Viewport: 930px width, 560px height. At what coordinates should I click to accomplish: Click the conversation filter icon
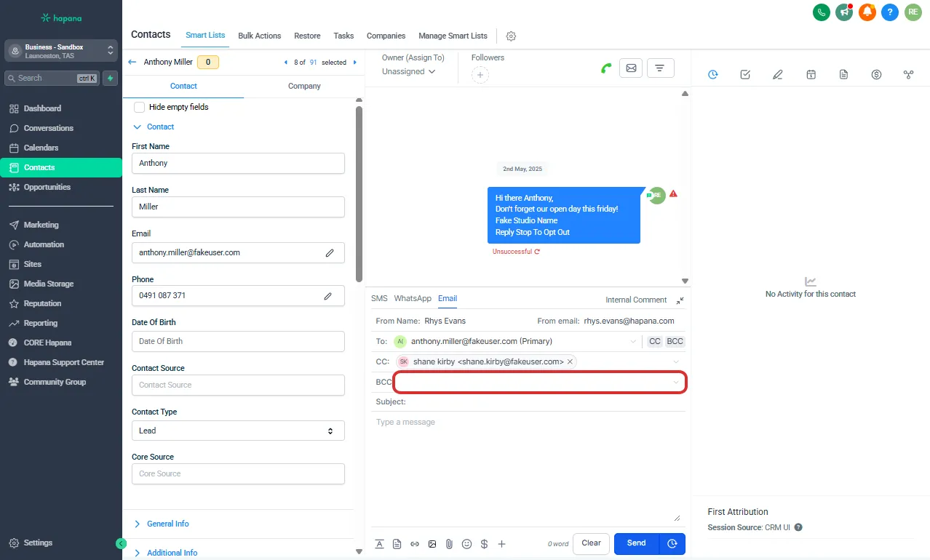tap(660, 68)
